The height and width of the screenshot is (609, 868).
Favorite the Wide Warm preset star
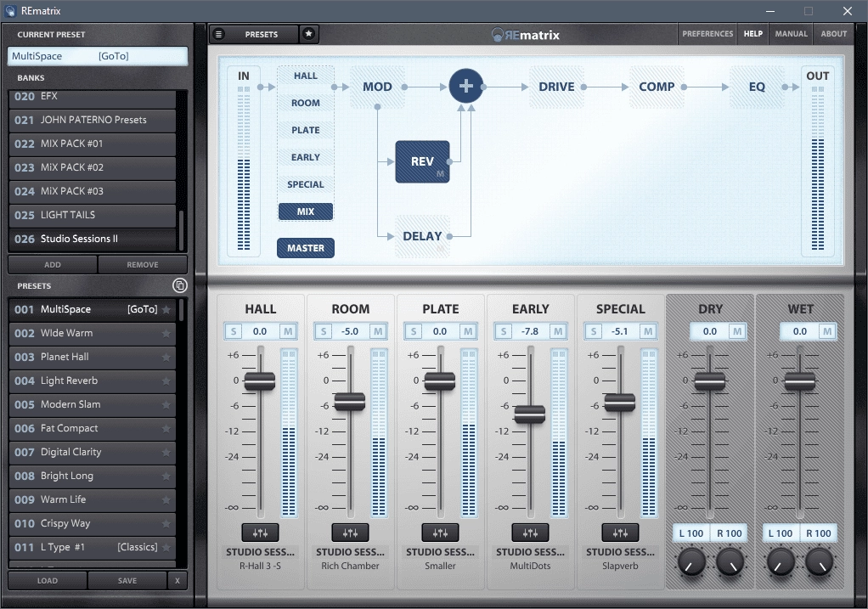point(166,333)
